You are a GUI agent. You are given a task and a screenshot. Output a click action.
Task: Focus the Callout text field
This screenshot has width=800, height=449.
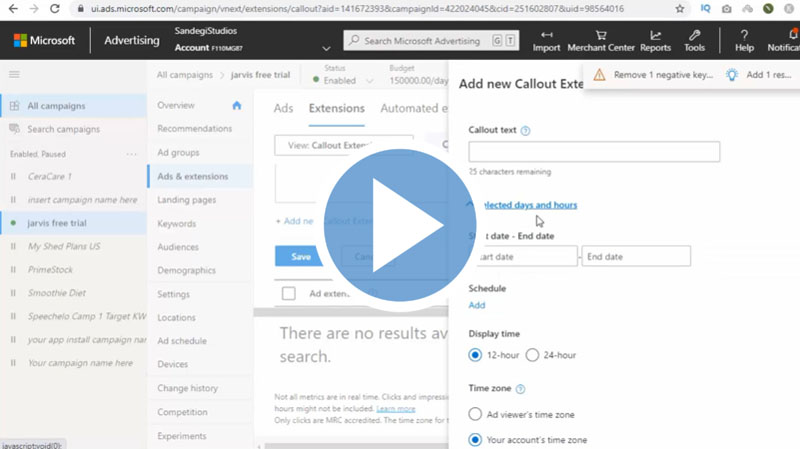point(594,152)
